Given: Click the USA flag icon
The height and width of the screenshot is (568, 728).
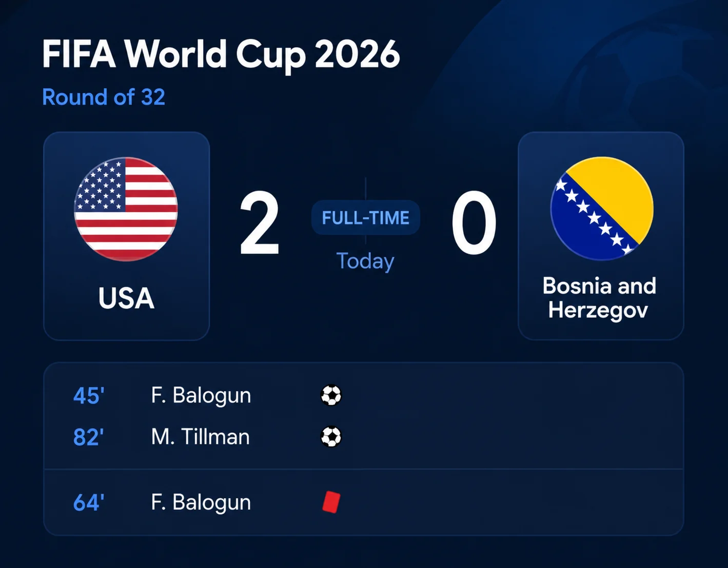Looking at the screenshot, I should pos(126,209).
